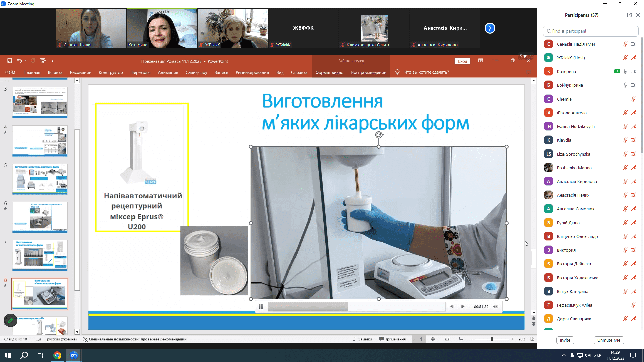This screenshot has width=644, height=362.
Task: Select slide 3 thumbnail
Action: pyautogui.click(x=40, y=103)
